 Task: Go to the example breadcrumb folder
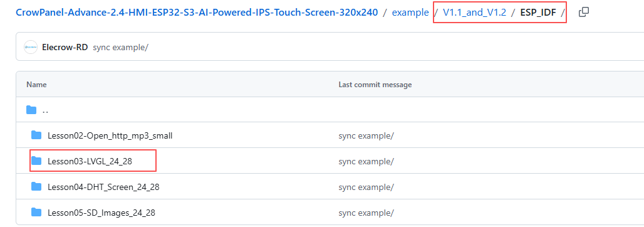tap(410, 13)
